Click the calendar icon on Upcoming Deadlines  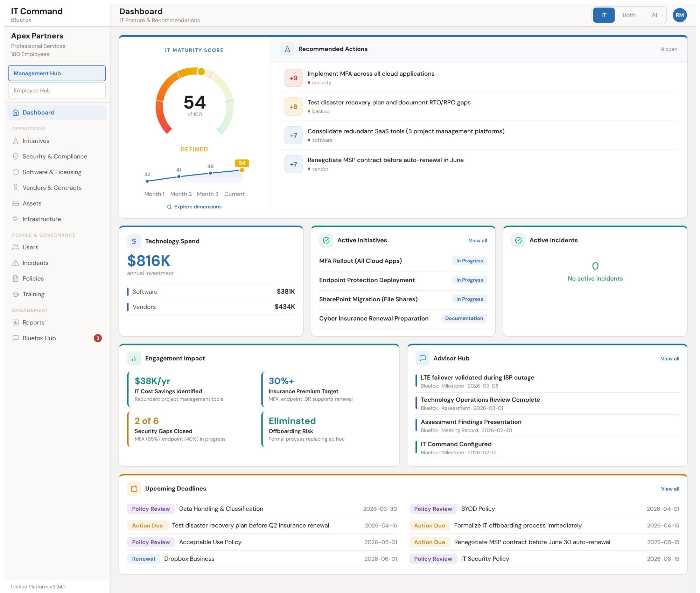[x=134, y=488]
